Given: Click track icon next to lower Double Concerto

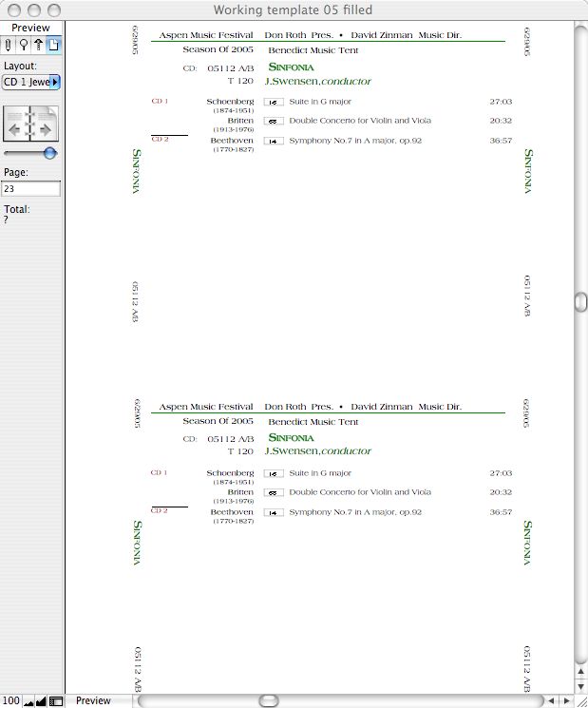Looking at the screenshot, I should (x=274, y=493).
